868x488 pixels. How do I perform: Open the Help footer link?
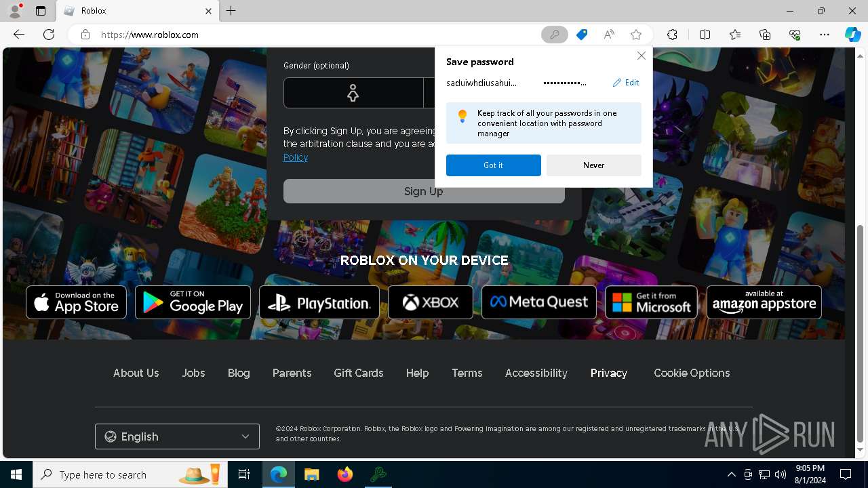point(417,373)
